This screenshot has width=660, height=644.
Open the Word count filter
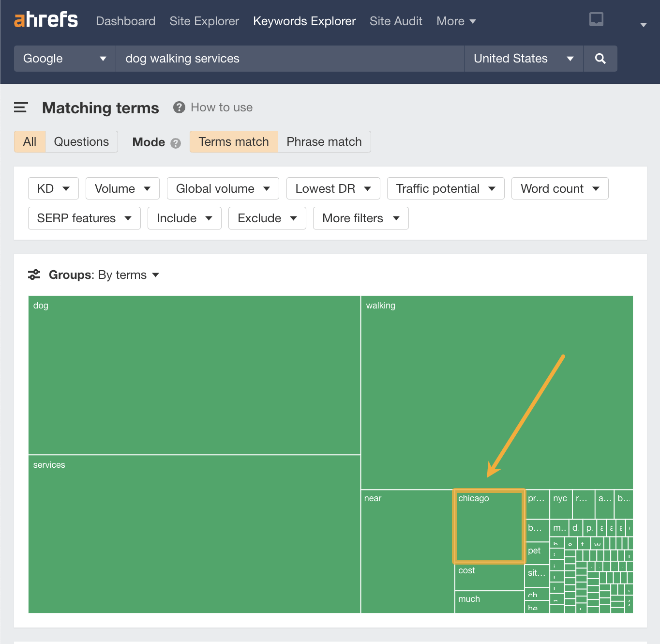tap(560, 188)
